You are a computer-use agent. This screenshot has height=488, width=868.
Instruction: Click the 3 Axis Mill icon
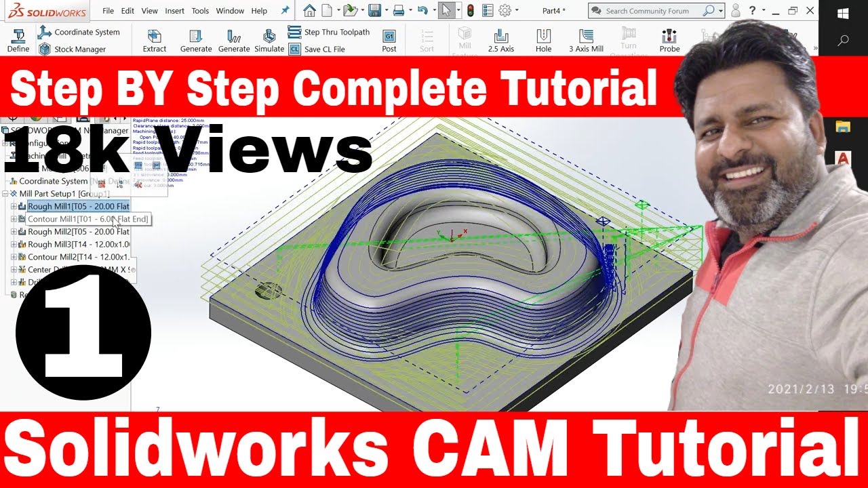tap(586, 41)
